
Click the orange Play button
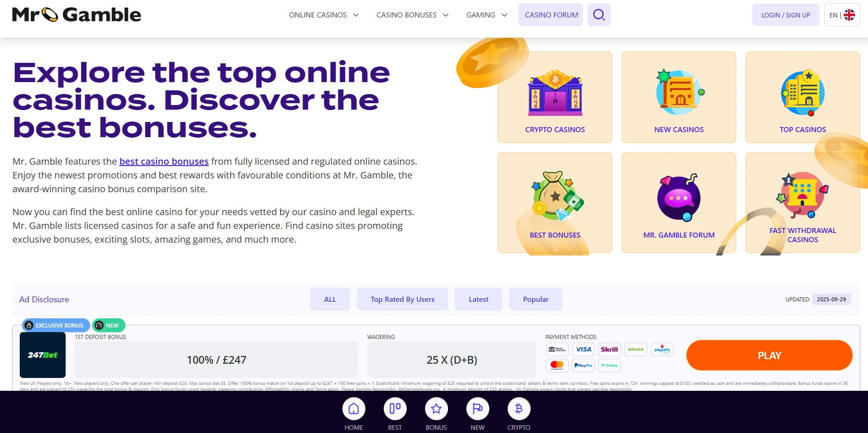pos(769,355)
